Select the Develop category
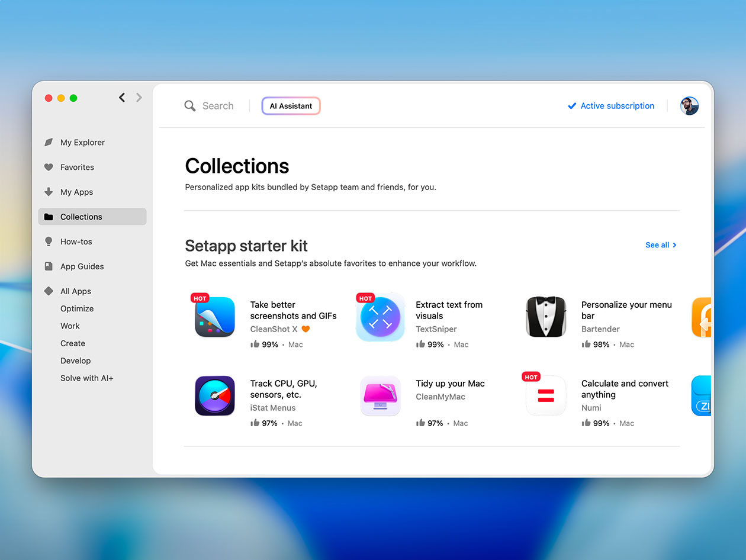This screenshot has width=746, height=560. click(75, 361)
